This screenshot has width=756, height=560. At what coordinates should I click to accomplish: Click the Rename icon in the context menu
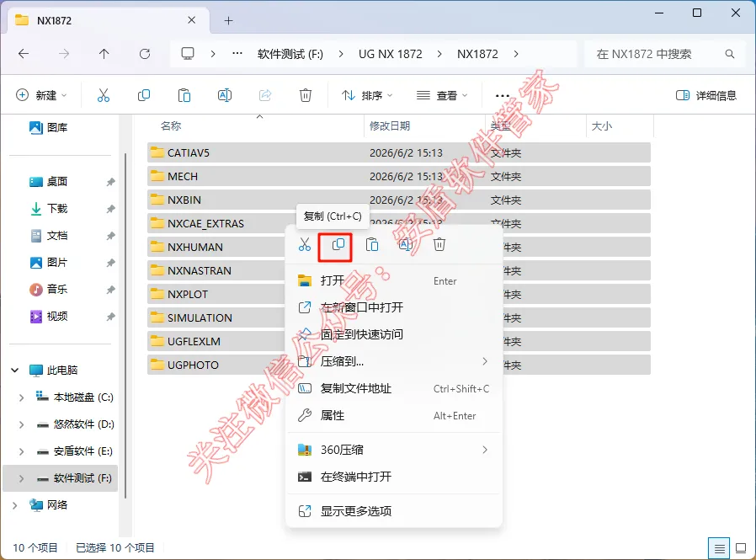coord(406,245)
